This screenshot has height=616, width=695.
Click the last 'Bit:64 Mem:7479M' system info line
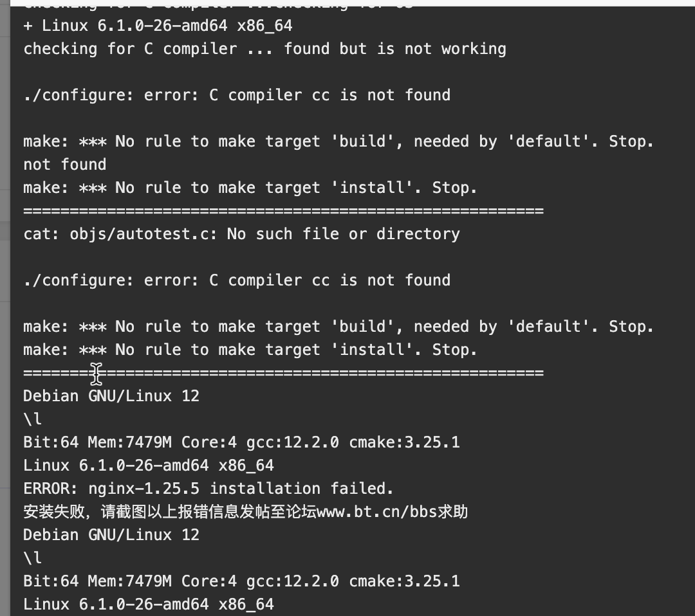pos(241,581)
